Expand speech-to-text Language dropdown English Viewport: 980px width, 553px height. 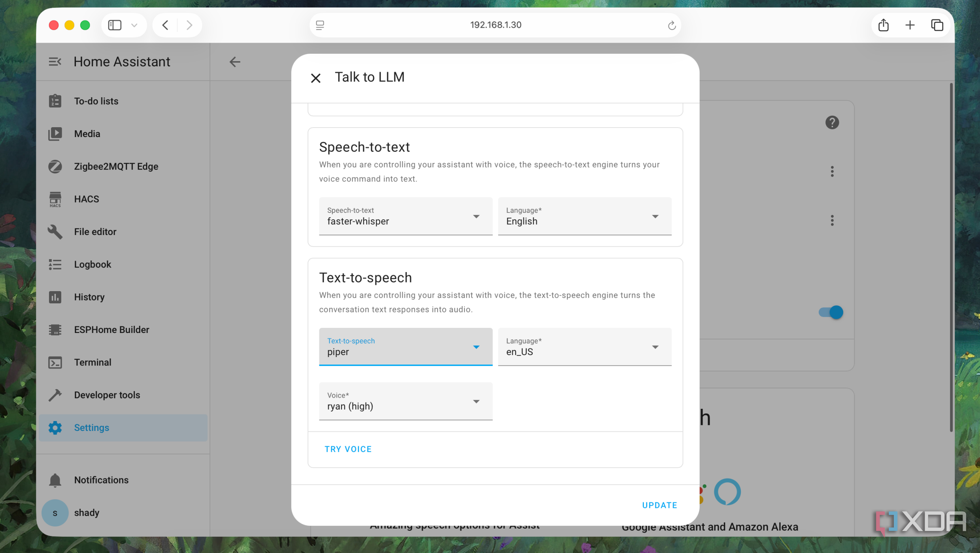tap(584, 216)
